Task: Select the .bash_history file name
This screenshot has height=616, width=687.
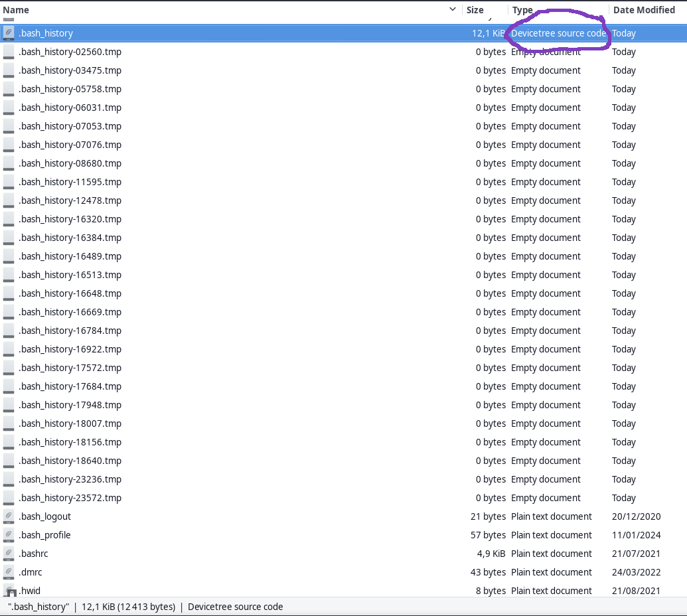Action: (x=46, y=33)
